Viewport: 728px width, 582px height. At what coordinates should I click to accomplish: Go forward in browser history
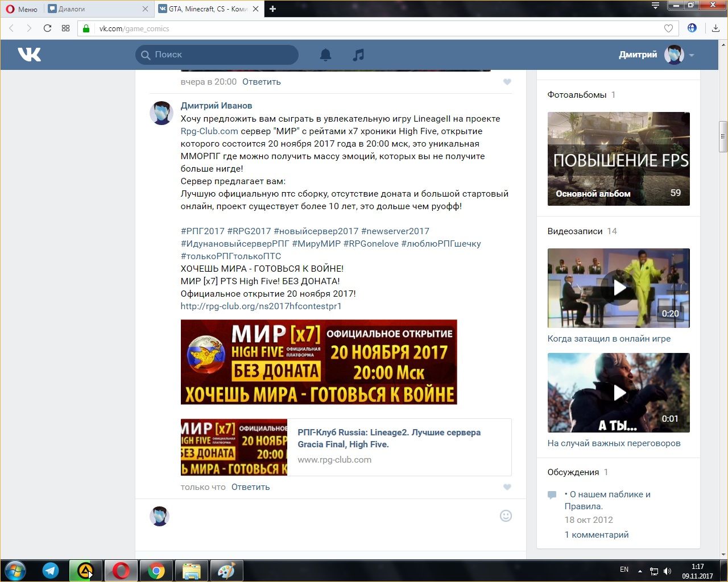pyautogui.click(x=29, y=28)
